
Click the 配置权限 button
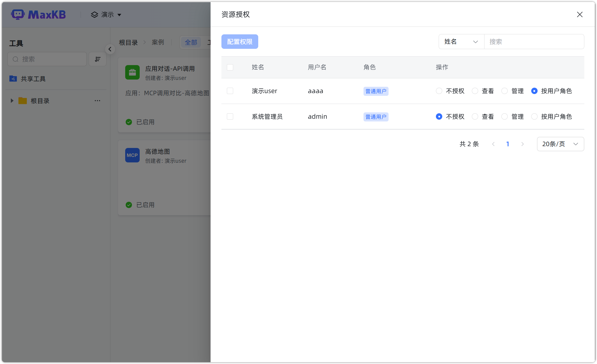(240, 42)
